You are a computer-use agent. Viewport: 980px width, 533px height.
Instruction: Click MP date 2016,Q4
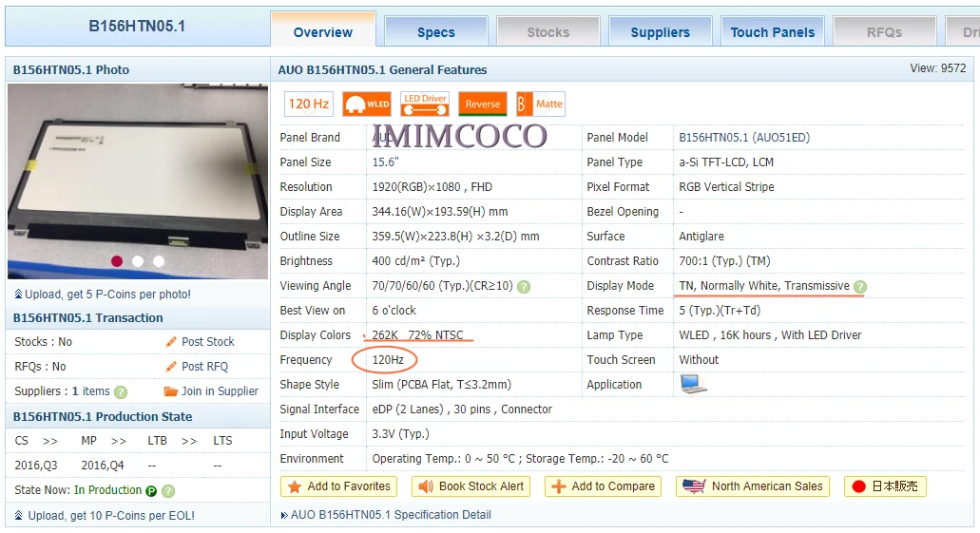tap(103, 466)
